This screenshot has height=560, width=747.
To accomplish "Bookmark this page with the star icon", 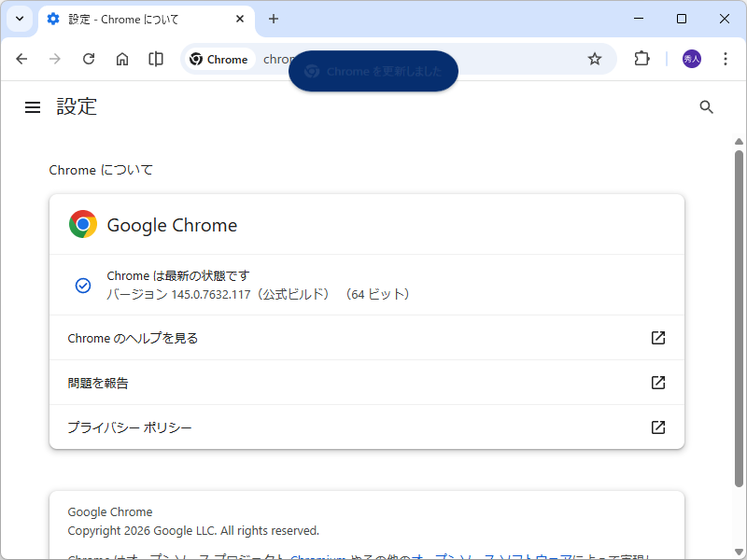I will tap(595, 59).
